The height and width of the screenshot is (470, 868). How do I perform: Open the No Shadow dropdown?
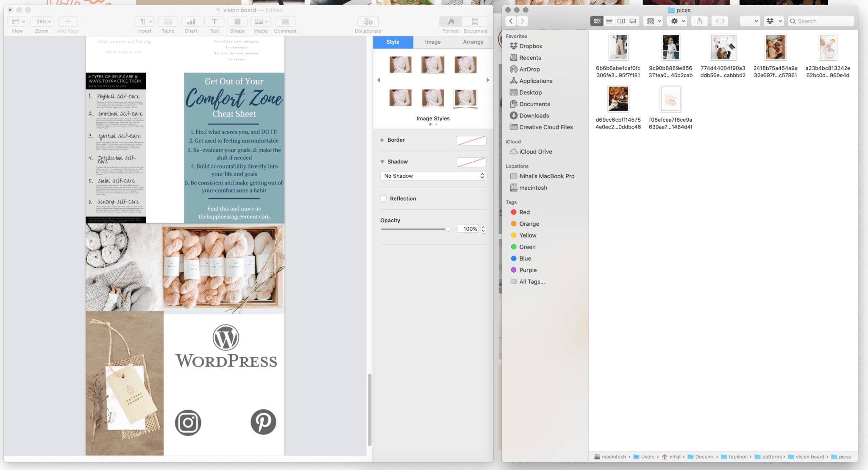pyautogui.click(x=433, y=176)
